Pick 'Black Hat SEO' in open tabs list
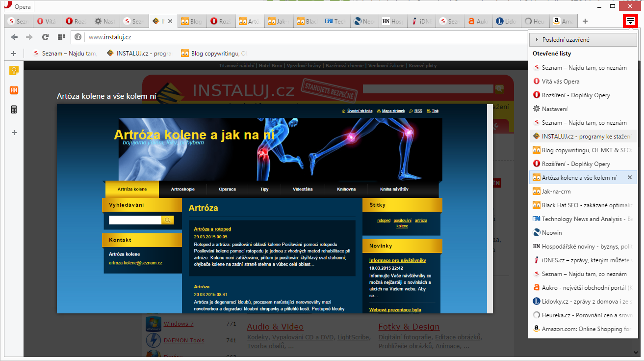Viewport: 644px width, 361px height. tap(583, 205)
